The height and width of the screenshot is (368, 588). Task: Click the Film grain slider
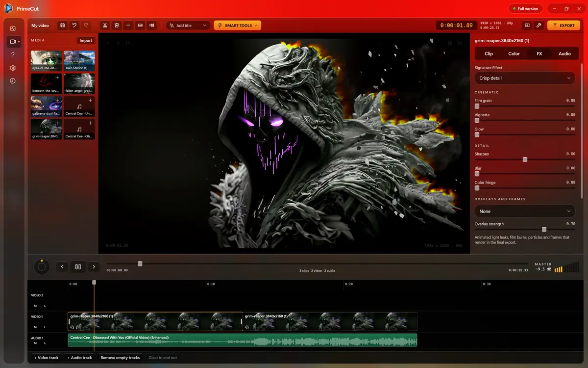click(525, 106)
